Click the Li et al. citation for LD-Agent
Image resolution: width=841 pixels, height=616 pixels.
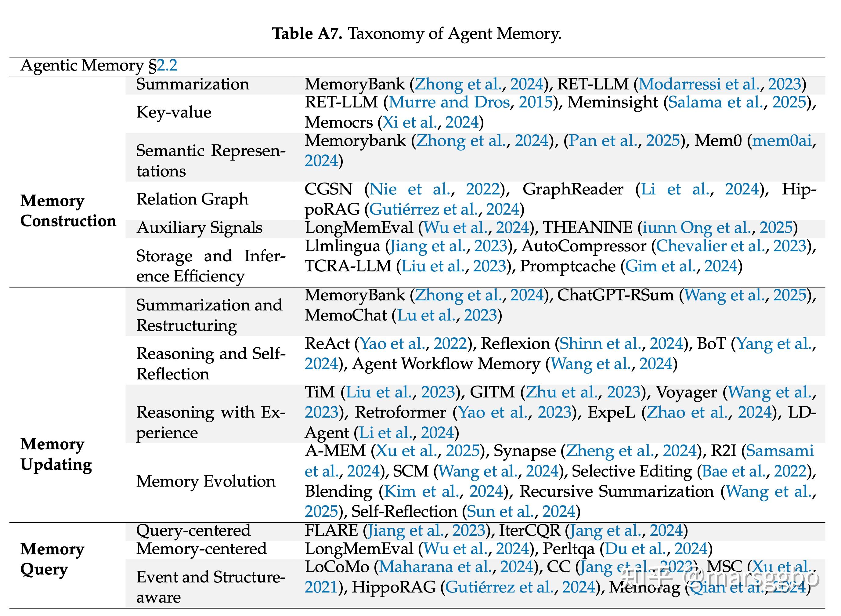[406, 433]
